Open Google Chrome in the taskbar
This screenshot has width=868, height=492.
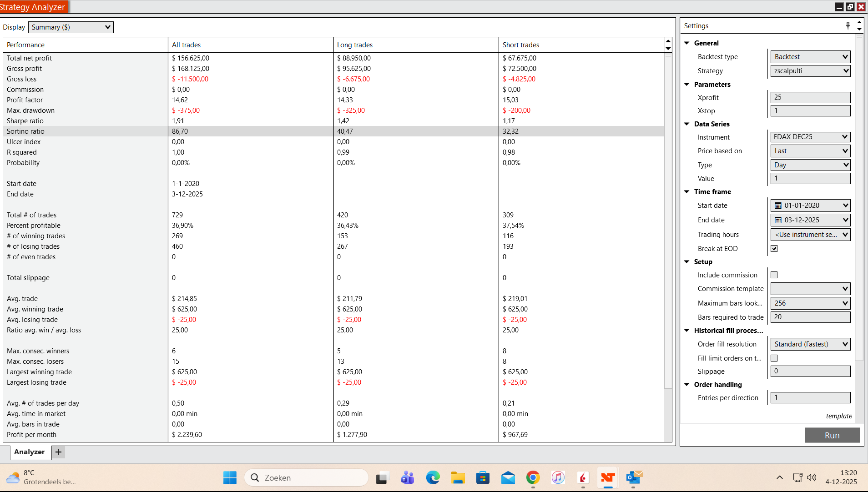click(x=533, y=478)
